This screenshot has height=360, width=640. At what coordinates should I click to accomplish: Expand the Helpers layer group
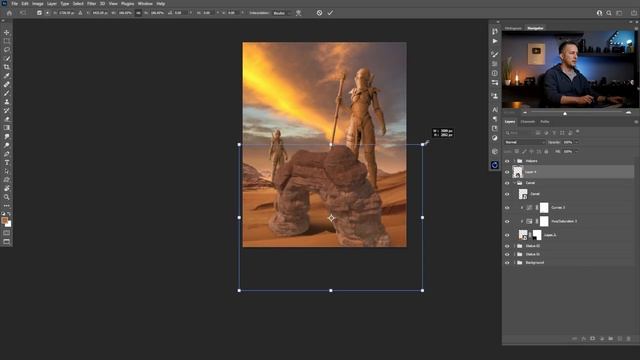click(x=514, y=161)
